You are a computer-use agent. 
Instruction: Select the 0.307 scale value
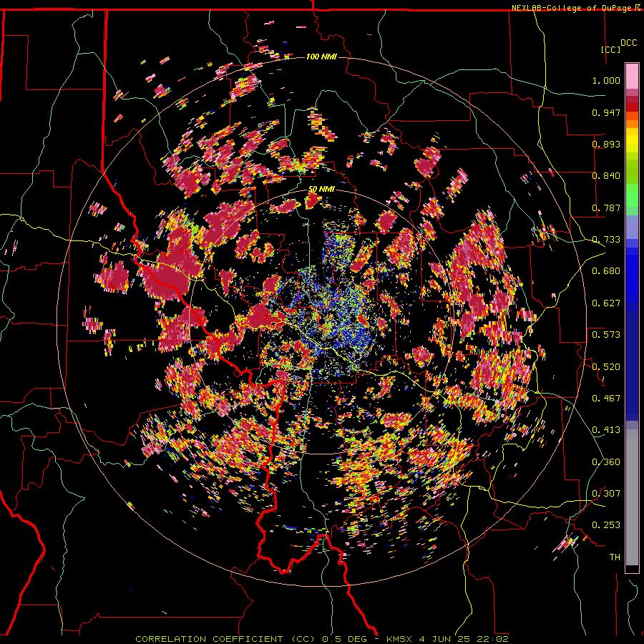point(606,494)
